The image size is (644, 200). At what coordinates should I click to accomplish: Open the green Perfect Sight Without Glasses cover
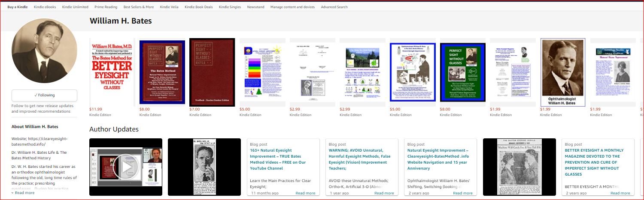coord(463,72)
